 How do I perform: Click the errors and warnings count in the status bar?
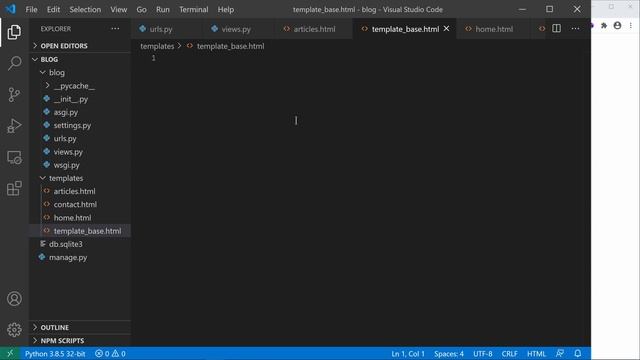(x=110, y=353)
